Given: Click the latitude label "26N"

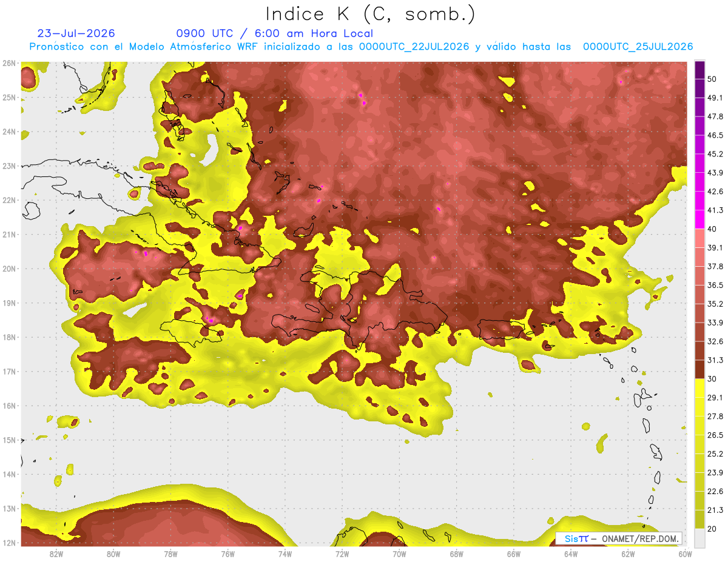Looking at the screenshot, I should pos(8,63).
